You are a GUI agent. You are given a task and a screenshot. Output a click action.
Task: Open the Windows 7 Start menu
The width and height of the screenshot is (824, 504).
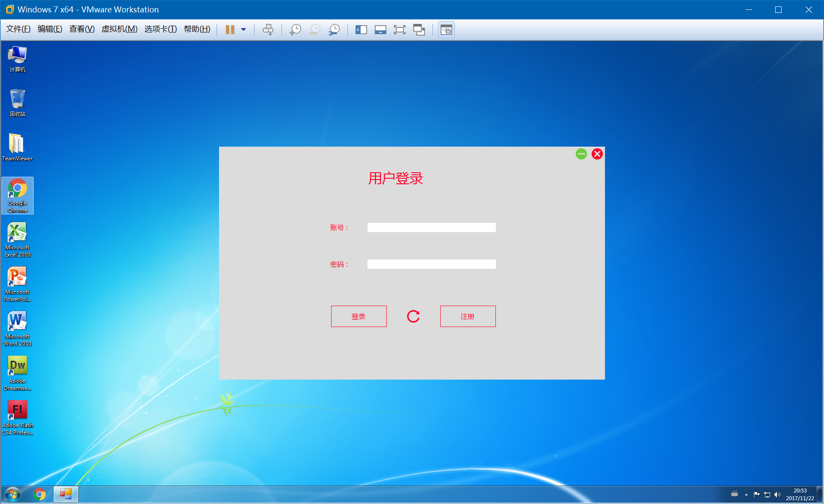(x=12, y=495)
